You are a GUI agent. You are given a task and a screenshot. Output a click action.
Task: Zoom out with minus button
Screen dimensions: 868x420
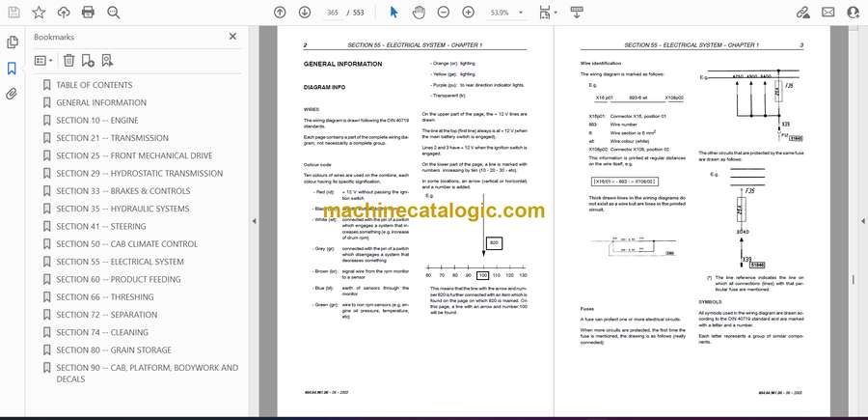pos(443,13)
